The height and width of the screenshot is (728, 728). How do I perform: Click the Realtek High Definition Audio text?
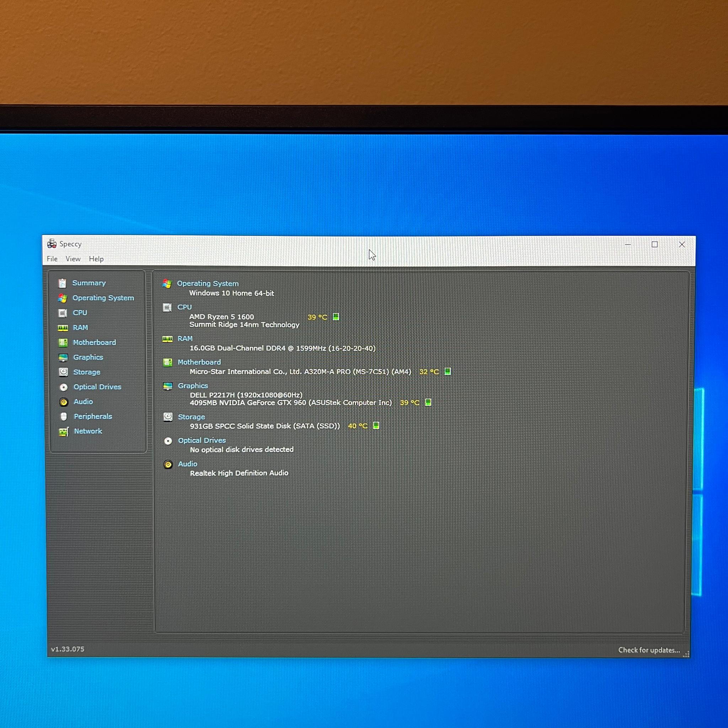point(239,473)
